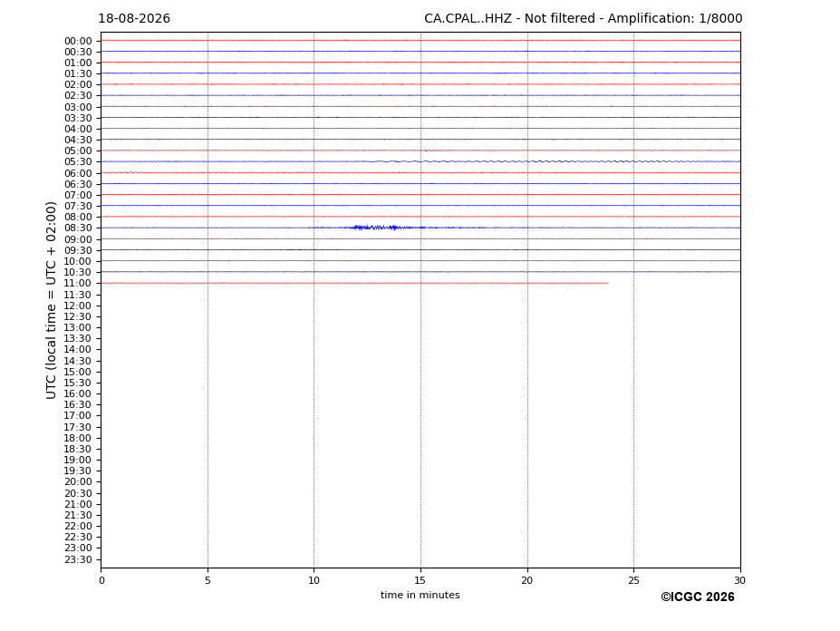Click the 10:30 blue trace line
This screenshot has height=631, width=840.
(420, 272)
